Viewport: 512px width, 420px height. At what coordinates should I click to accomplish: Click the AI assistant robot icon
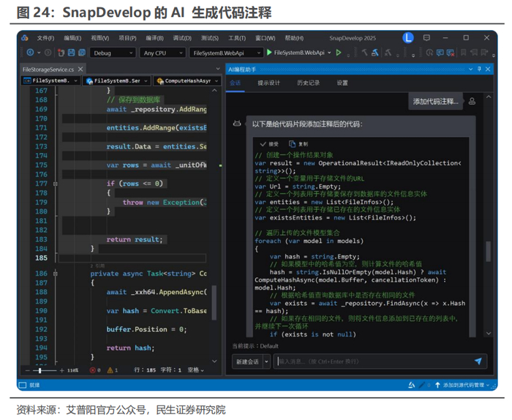pyautogui.click(x=236, y=124)
